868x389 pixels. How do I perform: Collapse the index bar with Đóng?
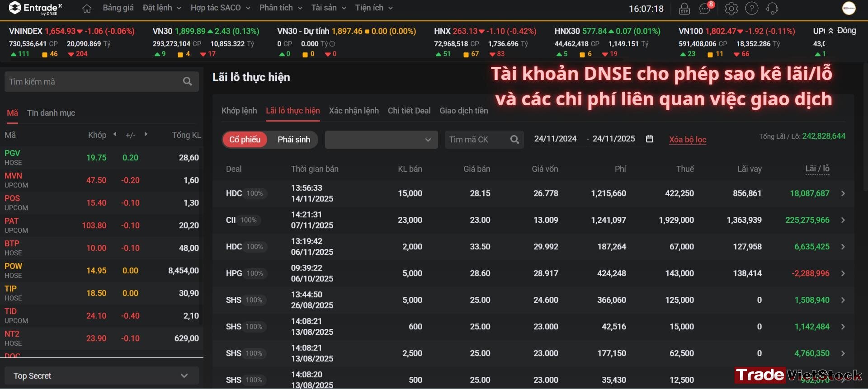coord(842,31)
